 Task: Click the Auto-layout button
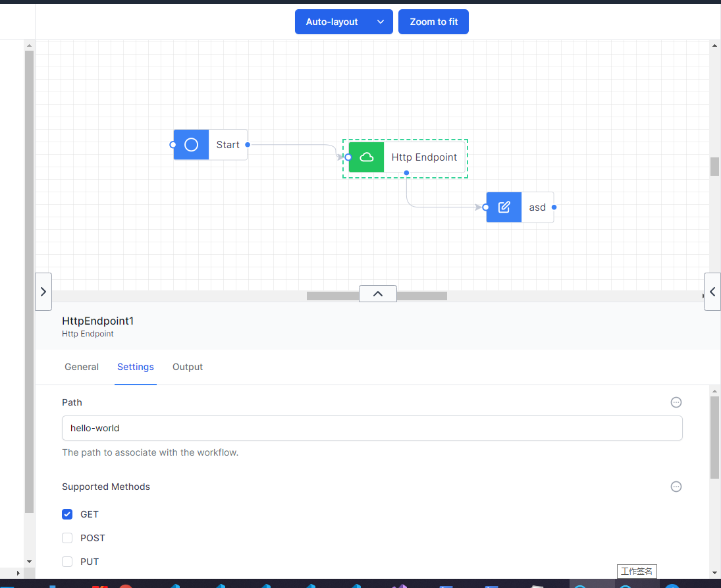(x=331, y=22)
